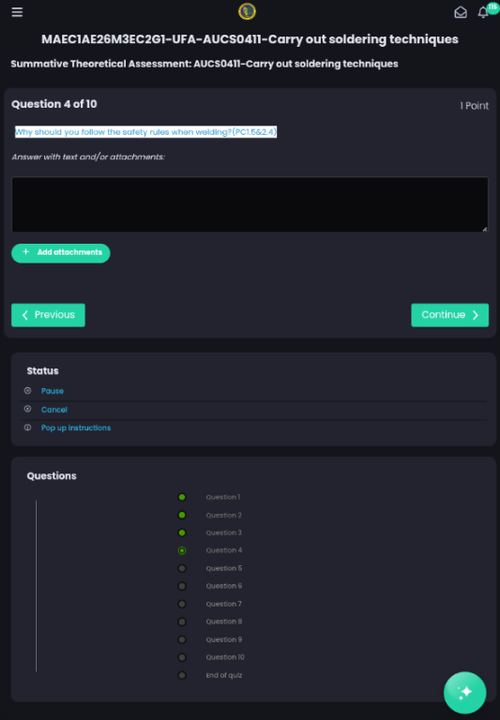This screenshot has height=720, width=500.
Task: Click End of quiz label
Action: coord(224,675)
